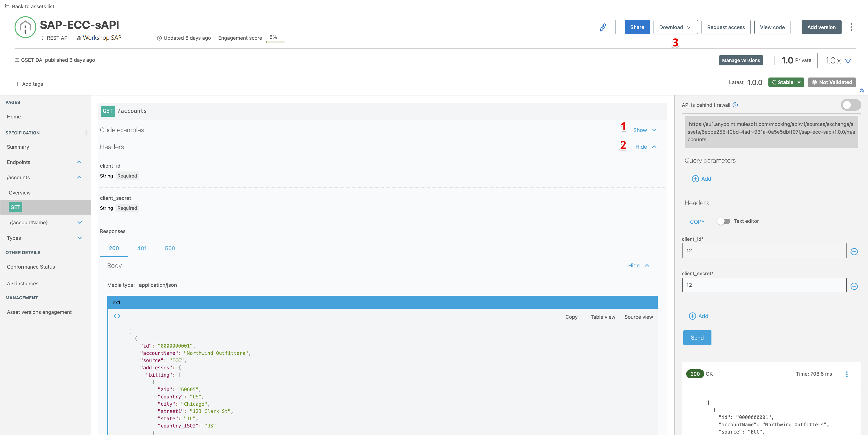The image size is (868, 435).
Task: Click the SAP-ECC-sAPI asset logo icon
Action: tap(25, 27)
